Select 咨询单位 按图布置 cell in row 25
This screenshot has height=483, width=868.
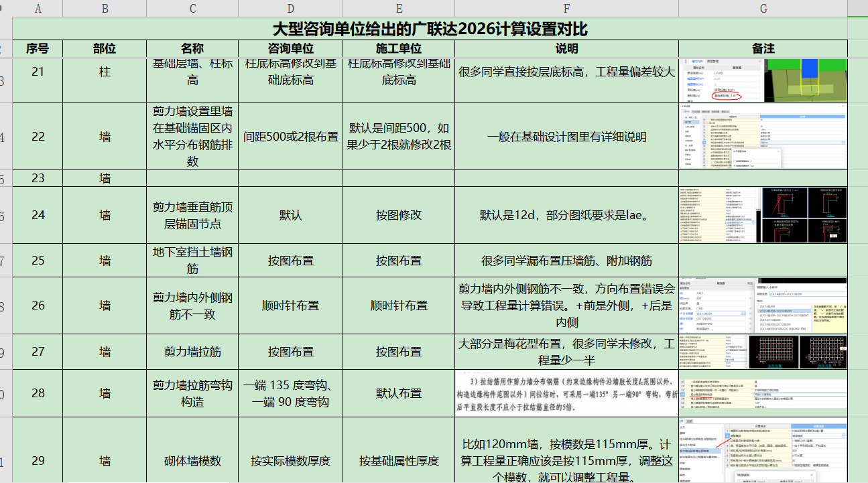click(x=291, y=261)
